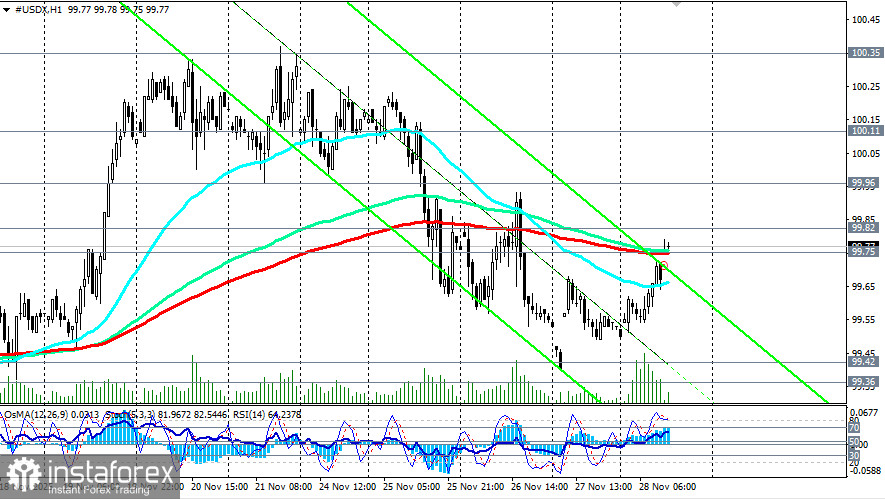
Task: Select the 99.42 price level label
Action: pos(864,361)
